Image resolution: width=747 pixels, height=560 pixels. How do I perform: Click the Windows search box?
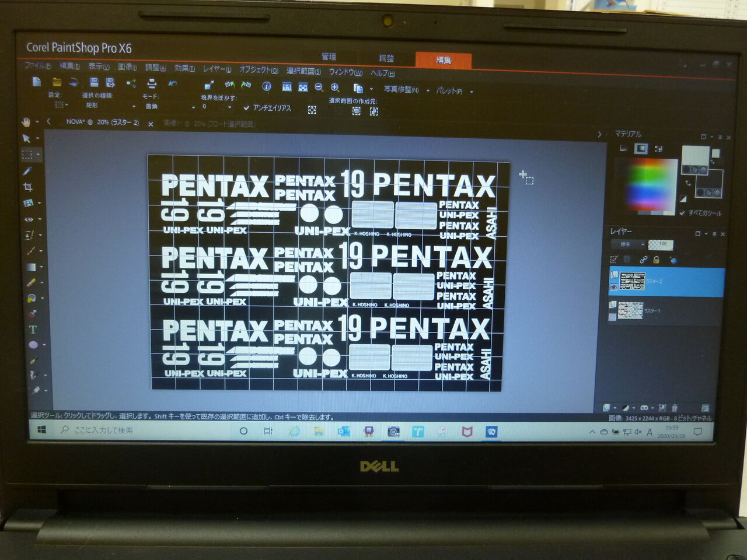click(142, 430)
